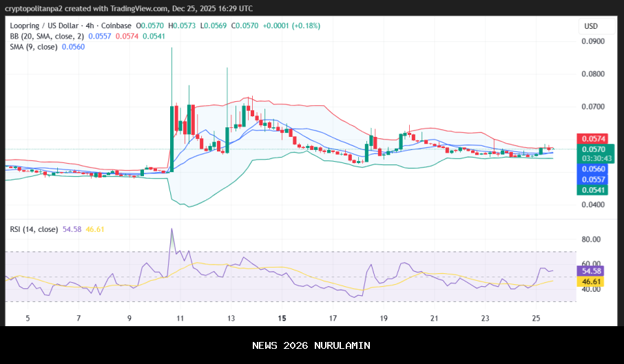Click the 80.00 RSI scale label
Viewport: 624px width, 364px height.
[x=592, y=239]
